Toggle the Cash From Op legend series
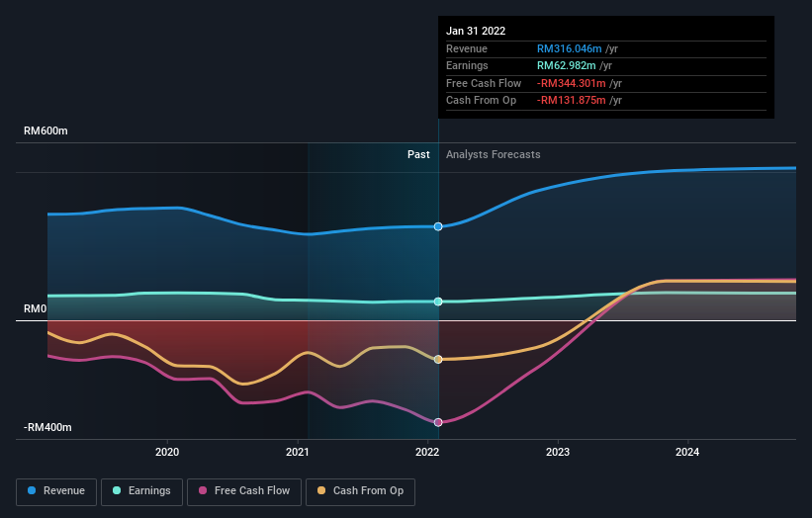Image resolution: width=812 pixels, height=518 pixels. coord(360,491)
